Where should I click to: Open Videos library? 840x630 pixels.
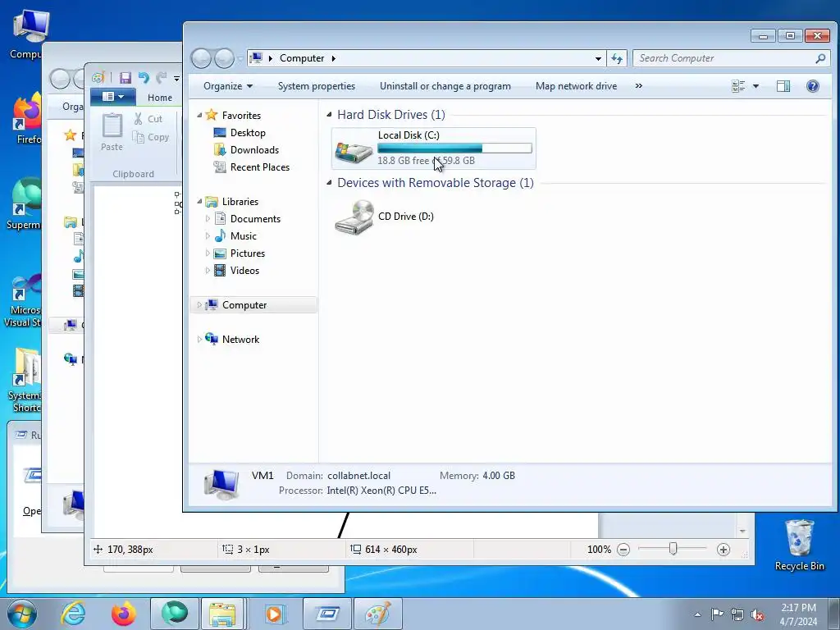(244, 271)
